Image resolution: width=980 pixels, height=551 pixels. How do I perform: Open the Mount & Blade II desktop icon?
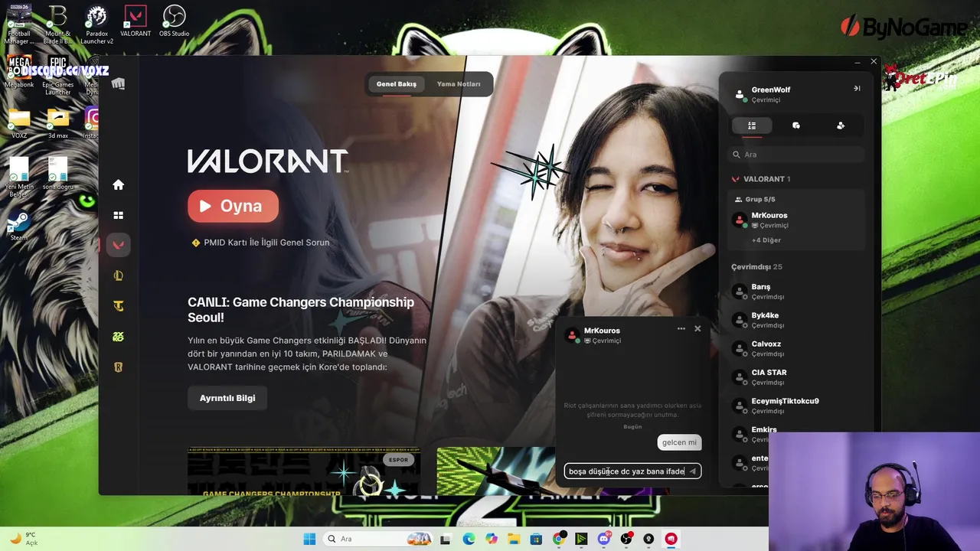coord(58,24)
